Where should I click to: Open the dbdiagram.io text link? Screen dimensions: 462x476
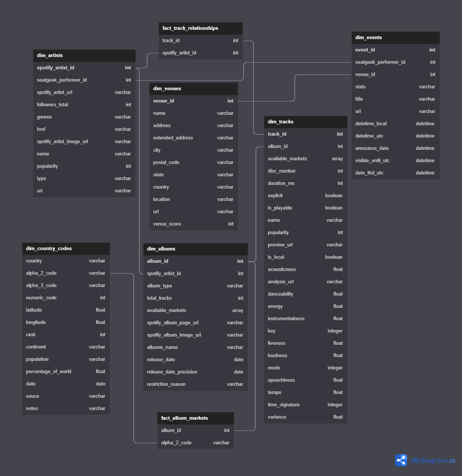[x=433, y=460]
